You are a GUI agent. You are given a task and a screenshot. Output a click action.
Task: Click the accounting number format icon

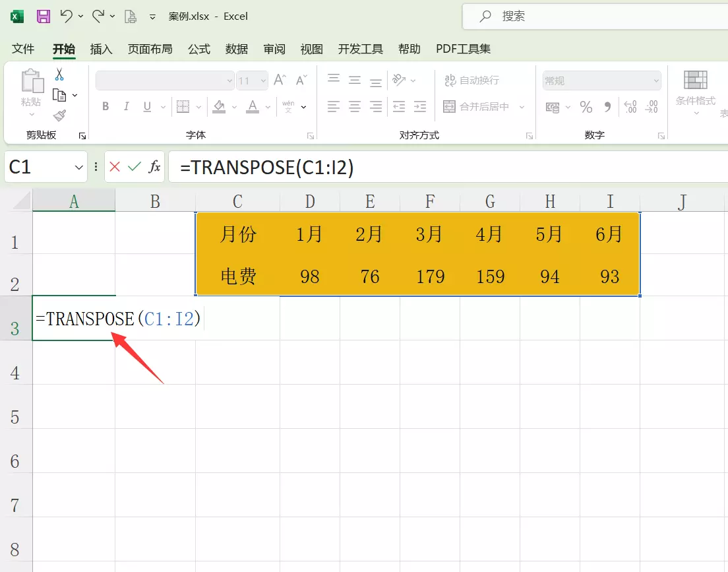tap(553, 108)
